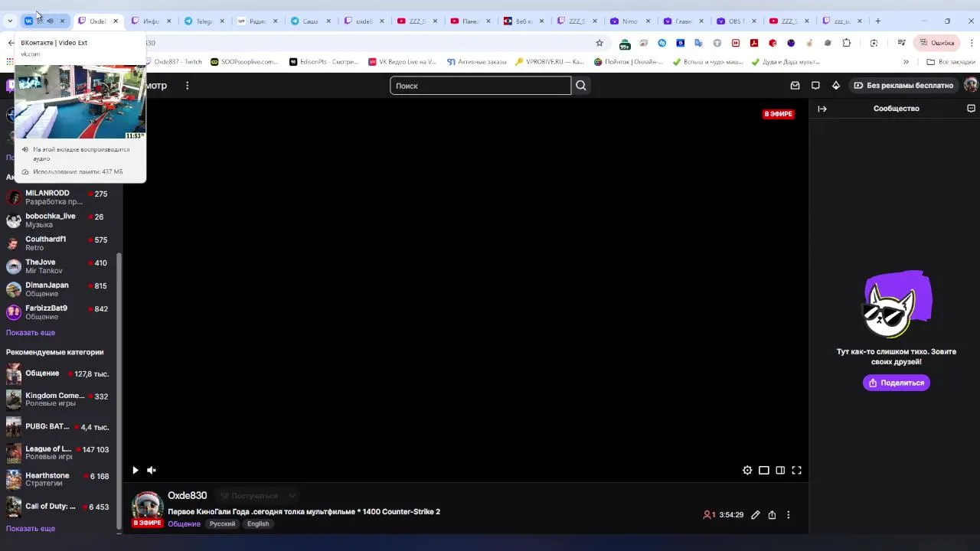Open new browser tab plus

coord(878,21)
